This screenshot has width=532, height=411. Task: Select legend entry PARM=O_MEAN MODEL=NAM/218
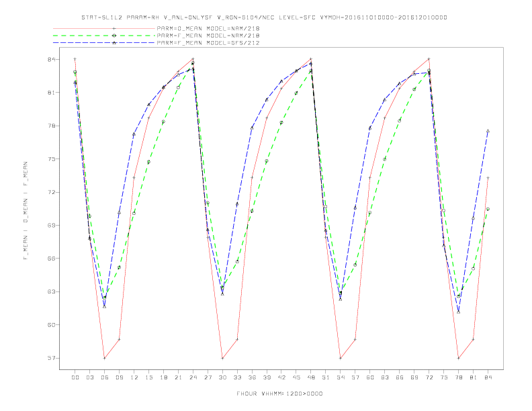(x=208, y=28)
